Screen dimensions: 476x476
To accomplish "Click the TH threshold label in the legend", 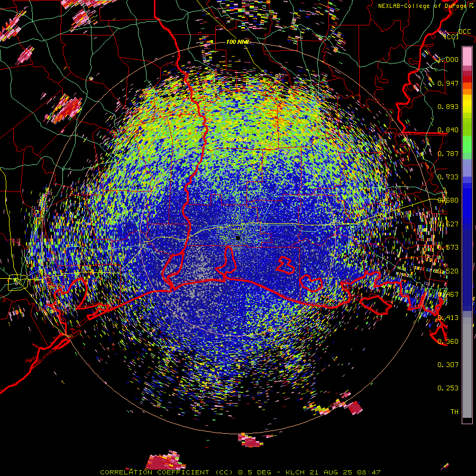I will point(454,412).
